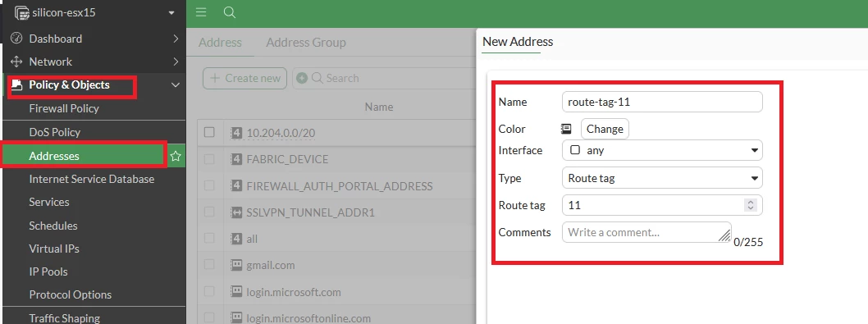Tick the checkbox for FIREWALL_AUTH_PORTAL_ADDRESS

[209, 185]
